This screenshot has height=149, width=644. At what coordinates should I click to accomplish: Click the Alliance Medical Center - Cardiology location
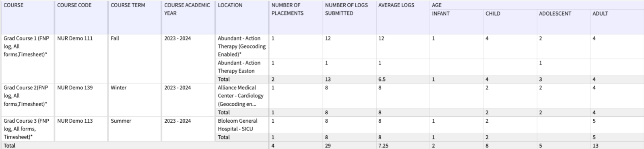pyautogui.click(x=242, y=96)
